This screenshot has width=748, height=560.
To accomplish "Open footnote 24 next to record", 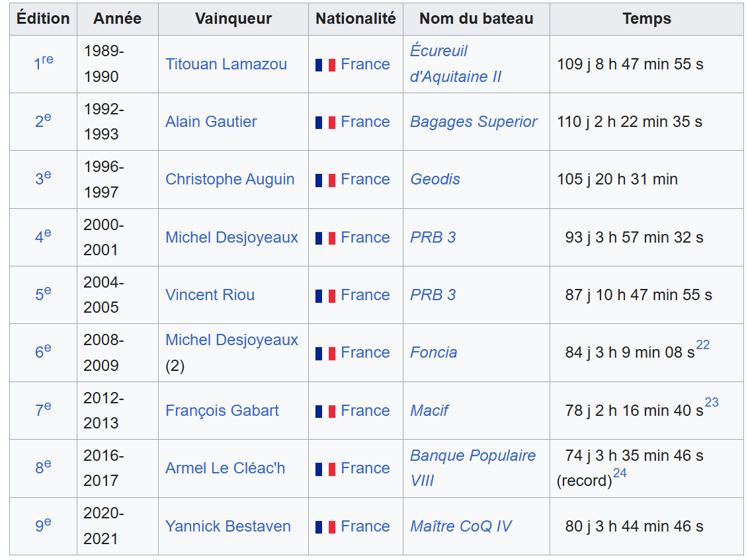I will 620,473.
